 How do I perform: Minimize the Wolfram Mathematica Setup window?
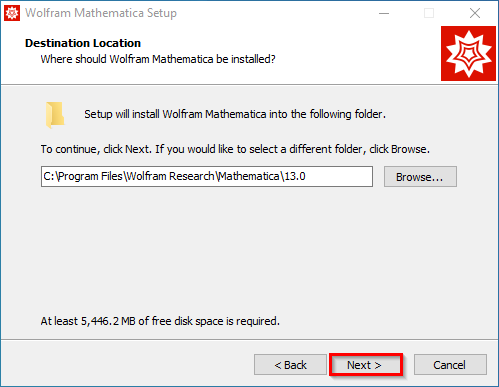click(384, 13)
